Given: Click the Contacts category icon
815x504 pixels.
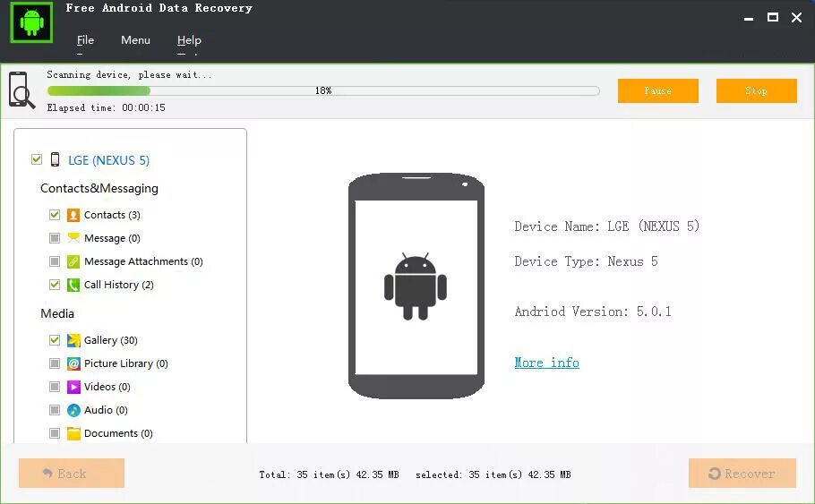Looking at the screenshot, I should click(x=73, y=215).
